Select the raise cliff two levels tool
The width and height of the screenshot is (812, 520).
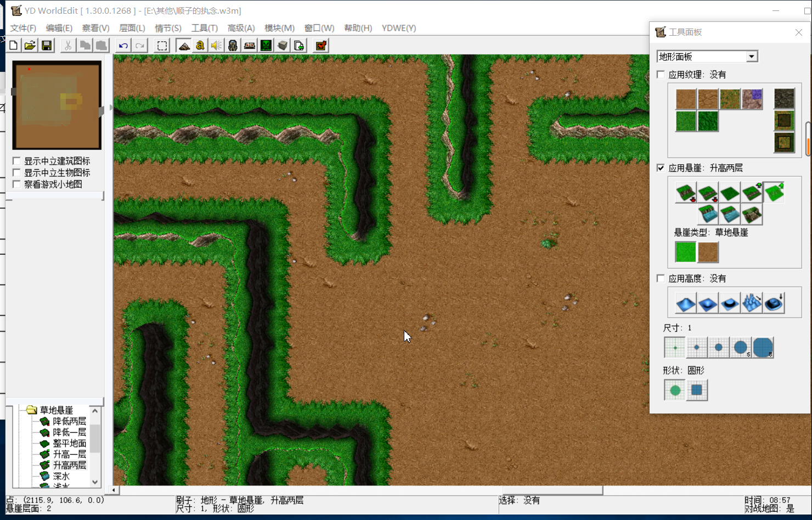(x=774, y=193)
